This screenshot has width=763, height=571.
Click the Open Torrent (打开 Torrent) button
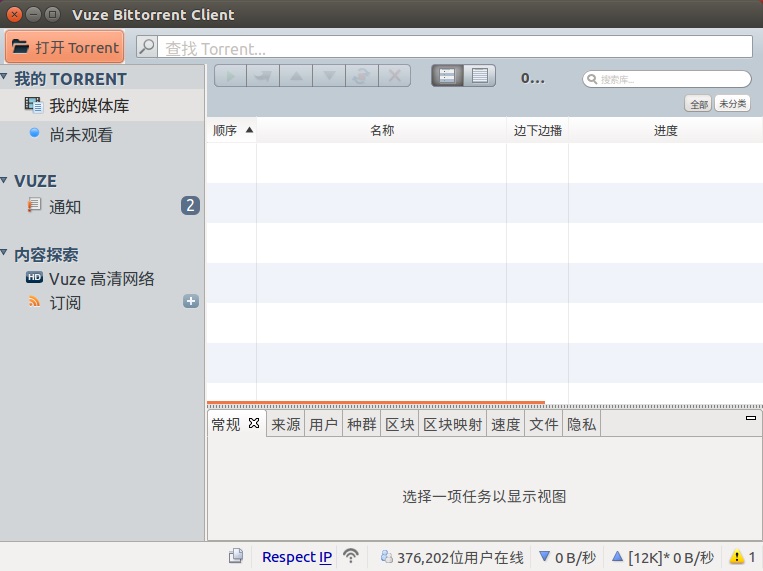(65, 47)
